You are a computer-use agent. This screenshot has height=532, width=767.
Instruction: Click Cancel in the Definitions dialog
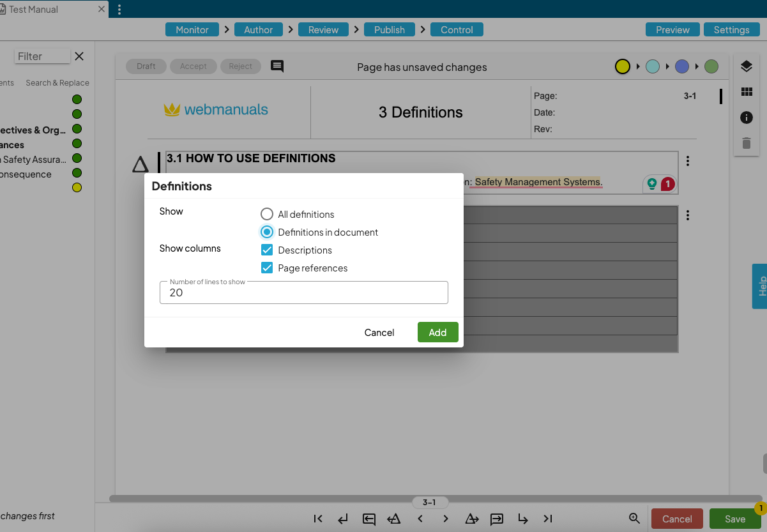379,332
